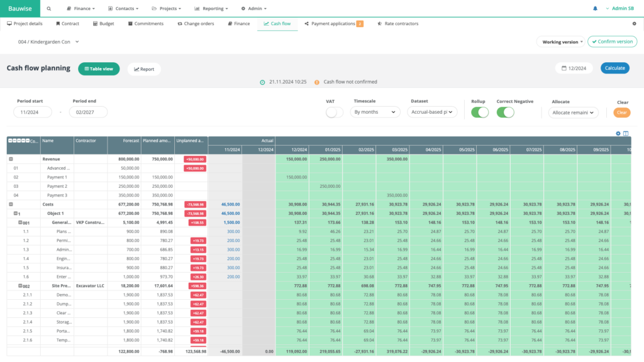
Task: Open the project selector '004 / Kindergarden Con'
Action: [48, 42]
